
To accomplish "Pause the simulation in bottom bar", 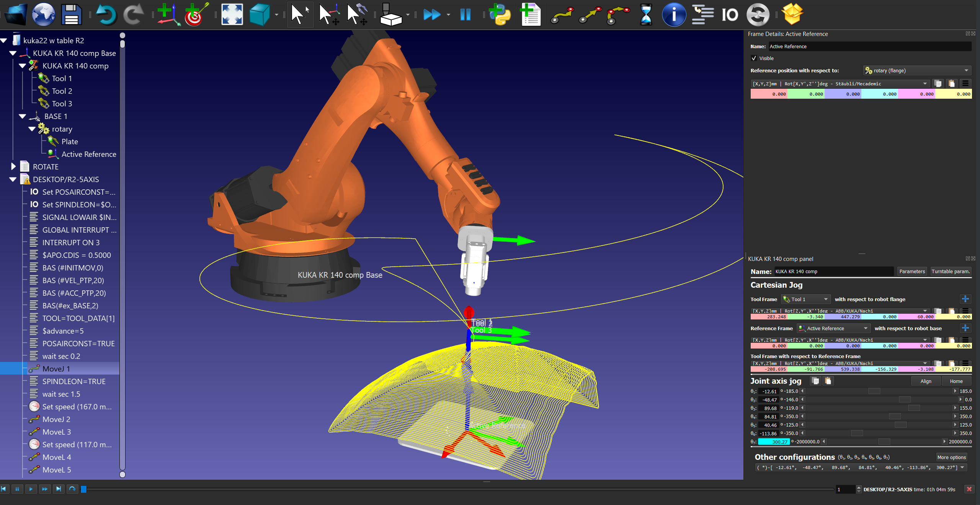I will pyautogui.click(x=17, y=489).
